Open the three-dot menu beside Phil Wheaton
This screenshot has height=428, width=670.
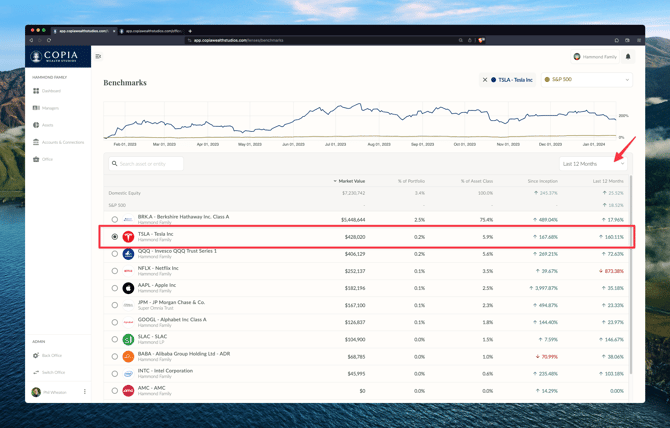pos(85,392)
